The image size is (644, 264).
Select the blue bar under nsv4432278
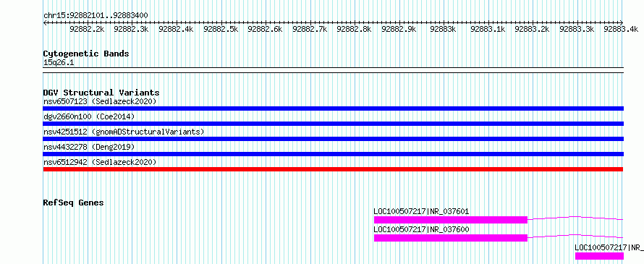click(334, 154)
